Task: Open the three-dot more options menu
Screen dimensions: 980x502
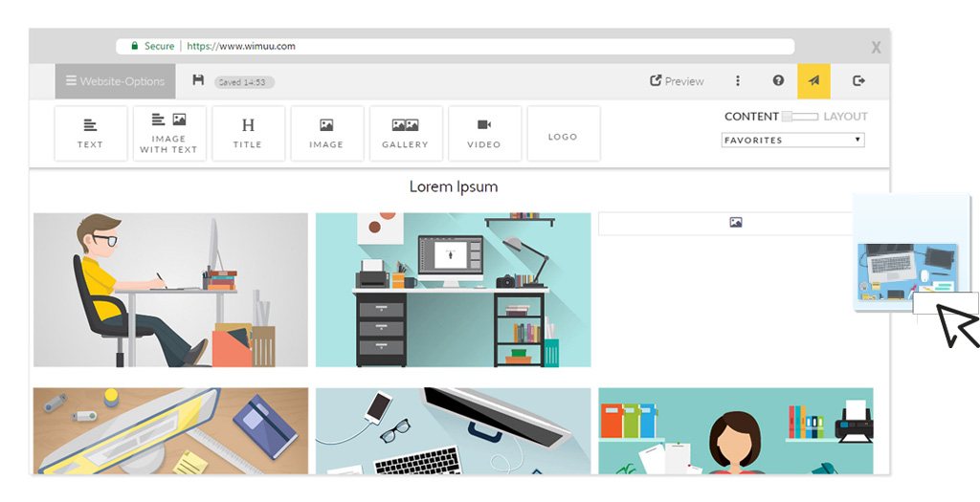Action: (x=738, y=80)
